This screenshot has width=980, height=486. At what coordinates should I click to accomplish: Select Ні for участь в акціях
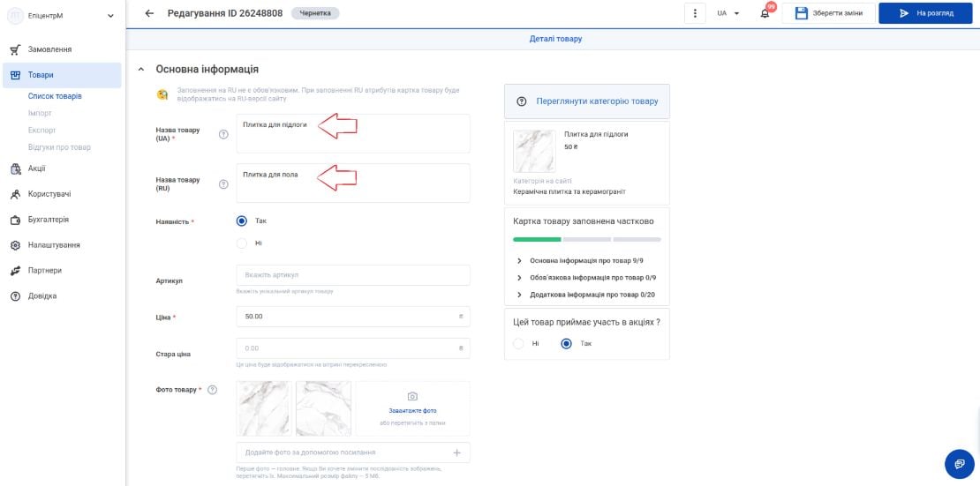518,344
